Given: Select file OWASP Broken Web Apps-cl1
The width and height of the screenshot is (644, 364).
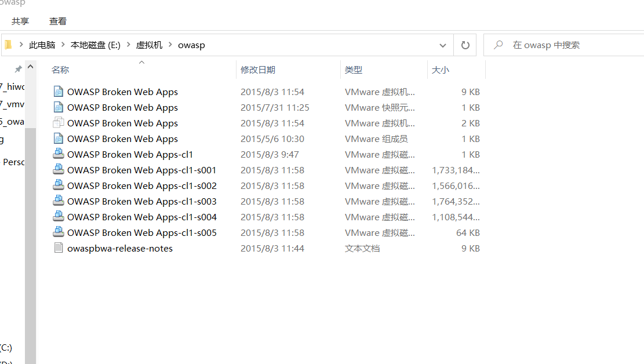Looking at the screenshot, I should pos(130,154).
